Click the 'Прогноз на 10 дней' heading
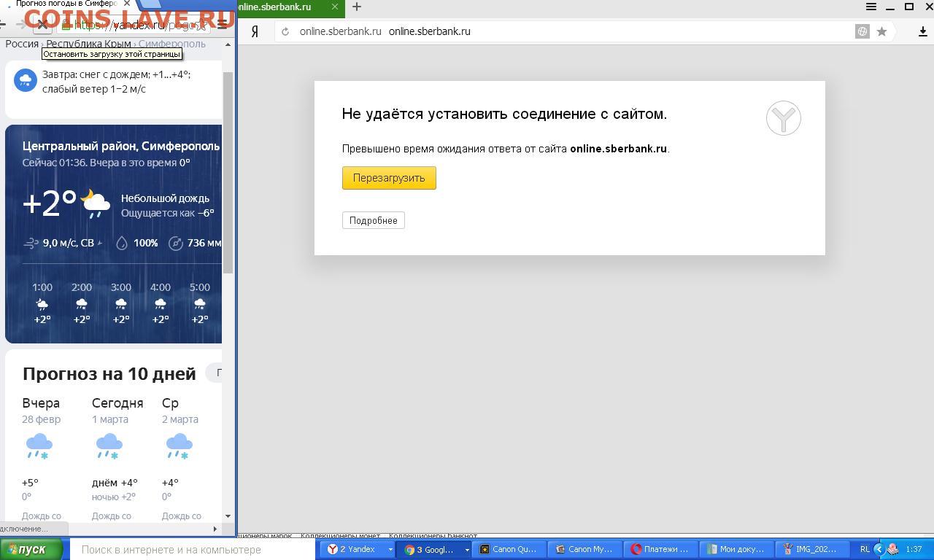Image resolution: width=934 pixels, height=560 pixels. pyautogui.click(x=109, y=373)
